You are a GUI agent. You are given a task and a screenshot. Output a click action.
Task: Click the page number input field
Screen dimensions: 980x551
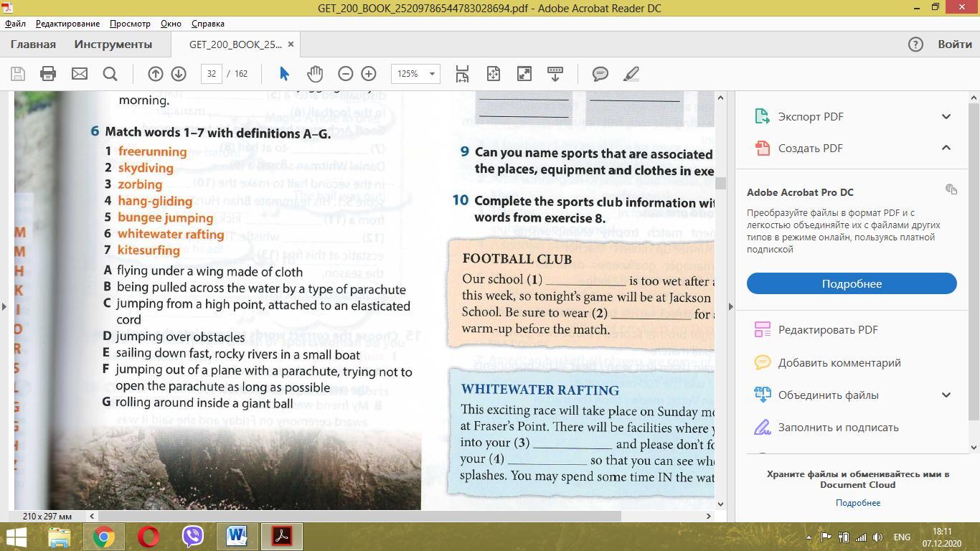[211, 74]
